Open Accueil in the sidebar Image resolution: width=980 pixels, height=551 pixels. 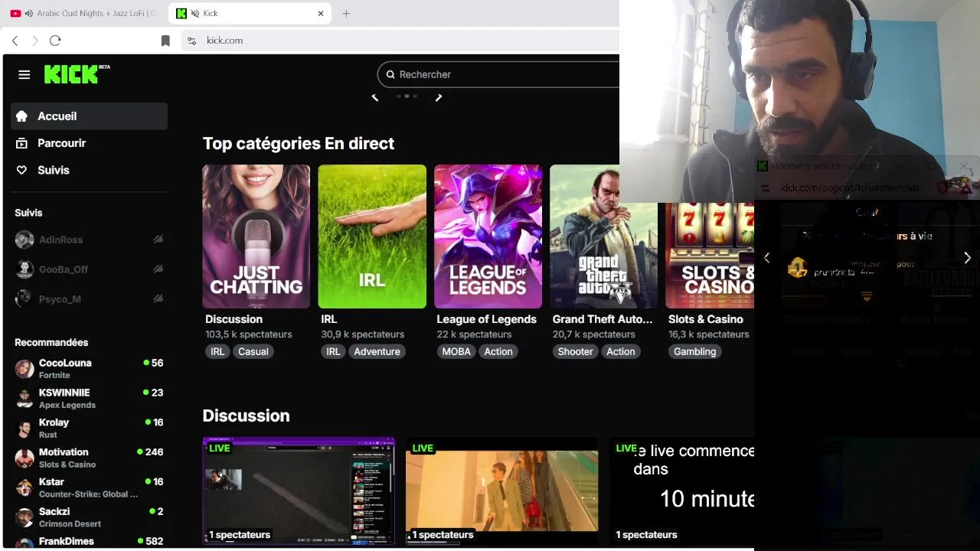click(x=89, y=116)
